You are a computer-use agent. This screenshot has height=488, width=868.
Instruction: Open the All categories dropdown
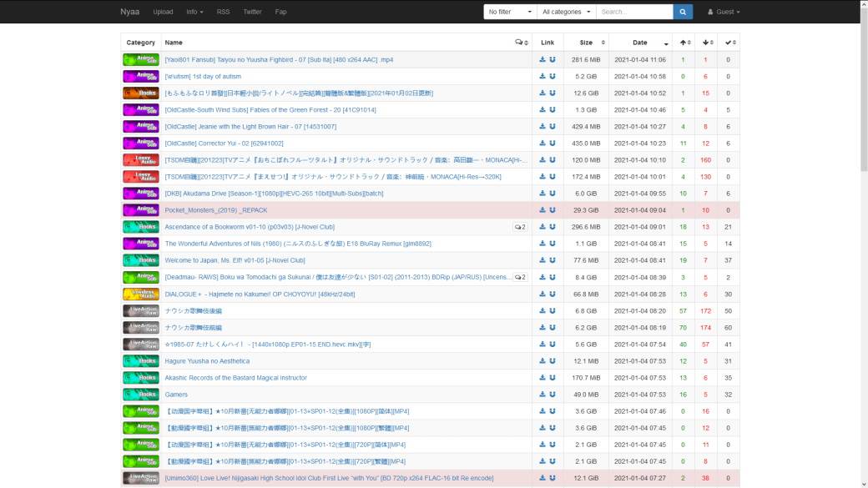565,12
